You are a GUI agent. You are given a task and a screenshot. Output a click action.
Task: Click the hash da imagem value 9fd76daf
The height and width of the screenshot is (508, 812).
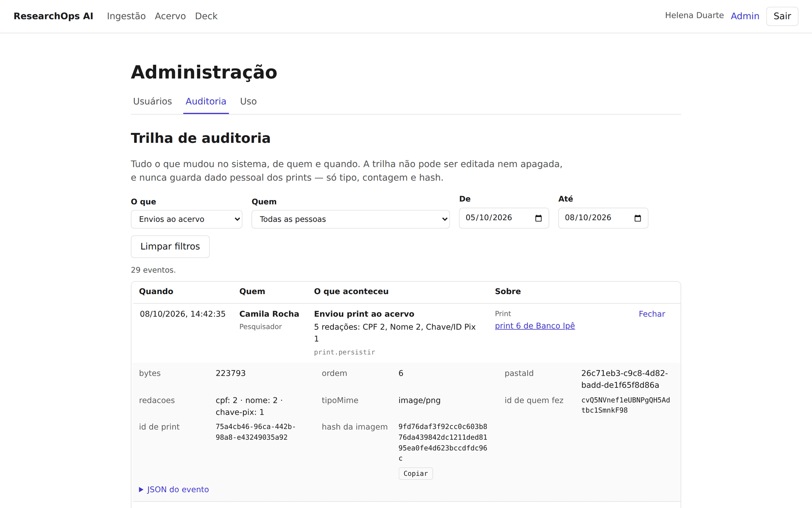442,443
